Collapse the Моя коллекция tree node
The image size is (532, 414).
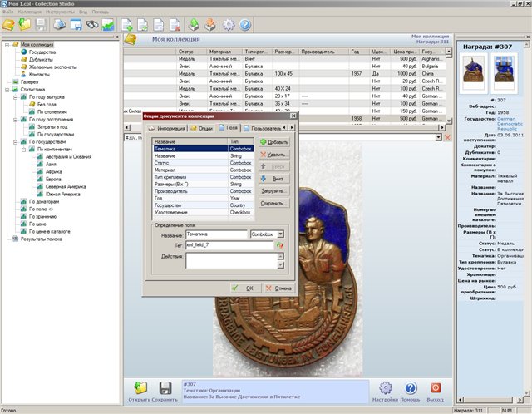[7, 44]
